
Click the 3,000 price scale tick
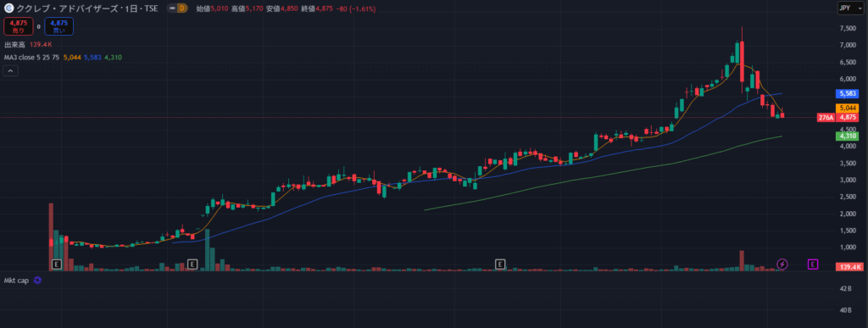click(x=848, y=180)
